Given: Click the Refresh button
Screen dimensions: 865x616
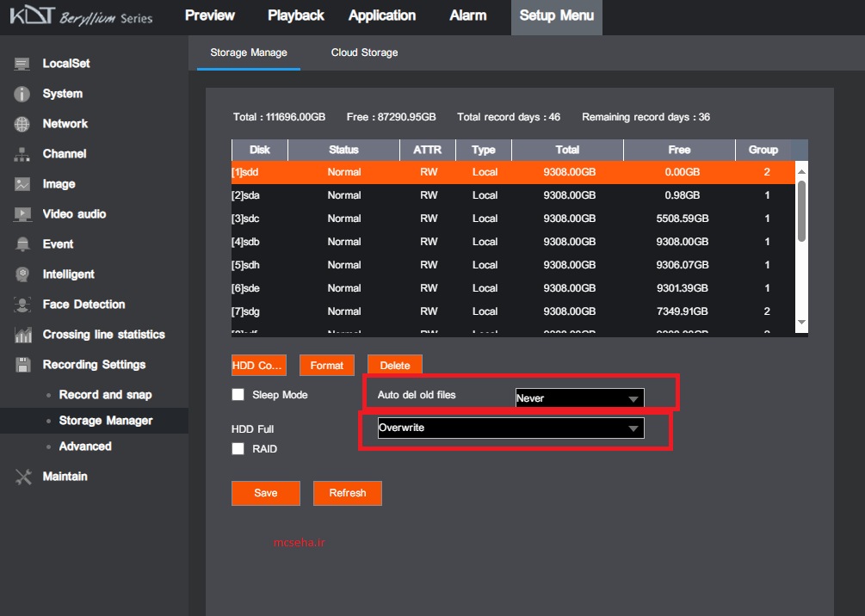Looking at the screenshot, I should 348,493.
